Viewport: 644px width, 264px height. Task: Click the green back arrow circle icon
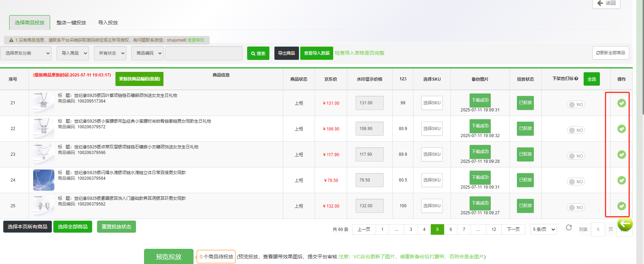point(625,223)
